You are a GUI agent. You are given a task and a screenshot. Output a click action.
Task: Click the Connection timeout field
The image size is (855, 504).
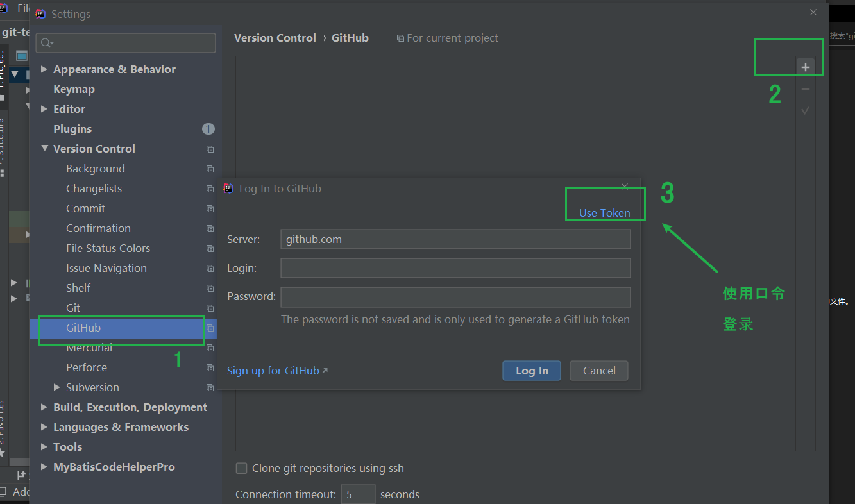click(x=358, y=494)
